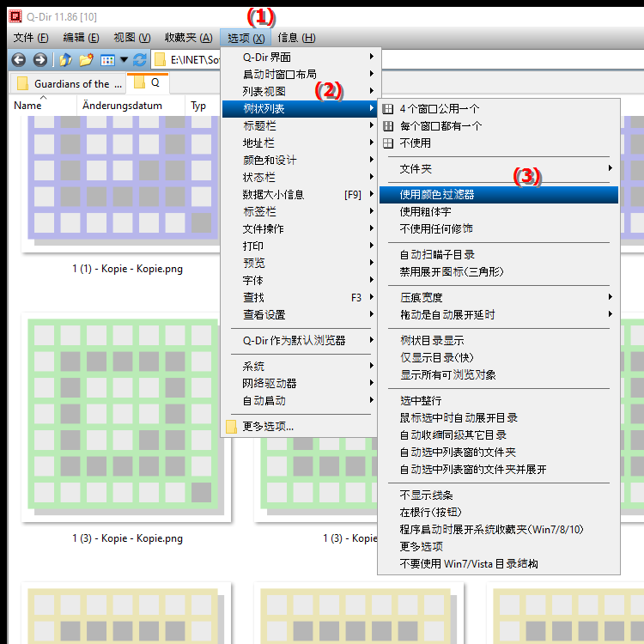Viewport: 644px width, 644px height.
Task: Click the 选项 (X) menu
Action: coord(246,38)
